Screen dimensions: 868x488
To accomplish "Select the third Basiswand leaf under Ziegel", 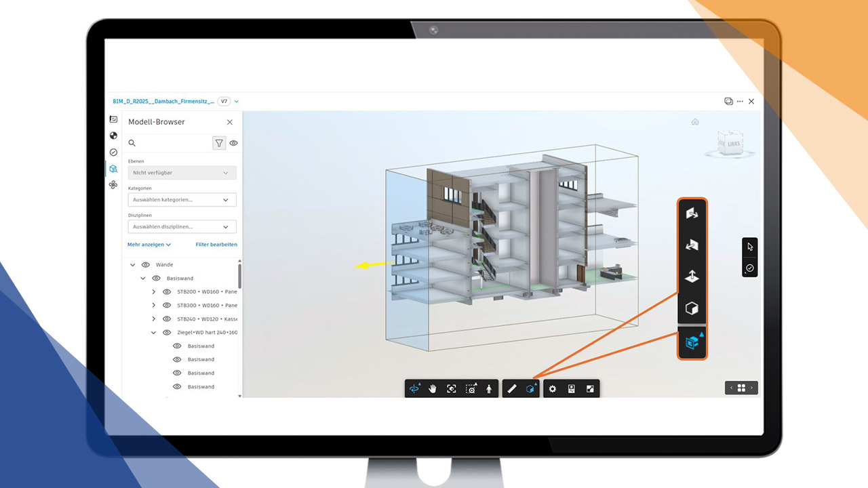I will (x=201, y=373).
